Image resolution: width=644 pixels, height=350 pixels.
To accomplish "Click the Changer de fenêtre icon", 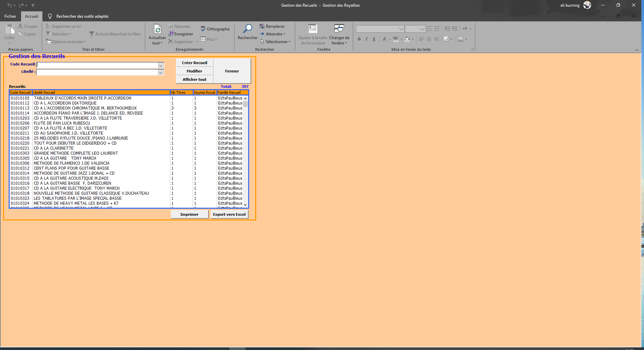I will [339, 28].
